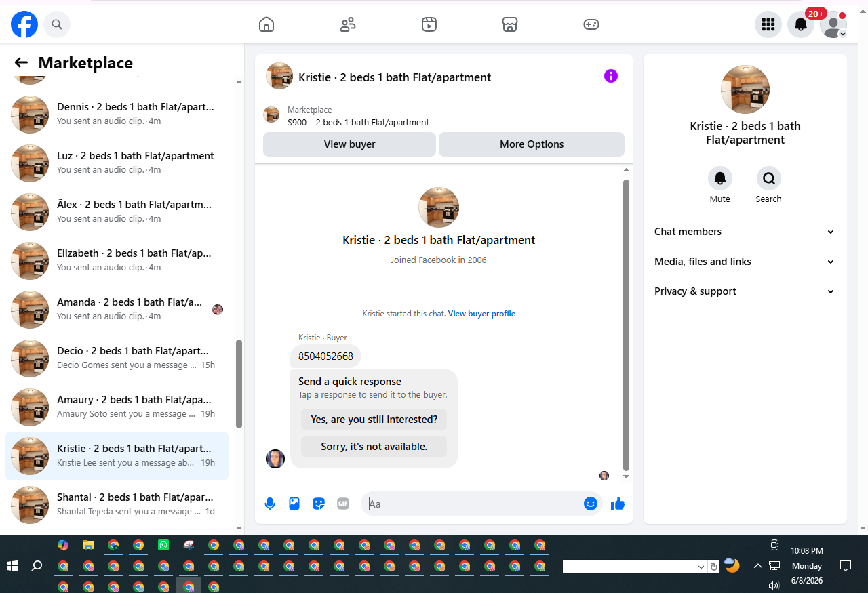The height and width of the screenshot is (593, 868).
Task: Show hidden system tray icons
Action: (x=757, y=566)
